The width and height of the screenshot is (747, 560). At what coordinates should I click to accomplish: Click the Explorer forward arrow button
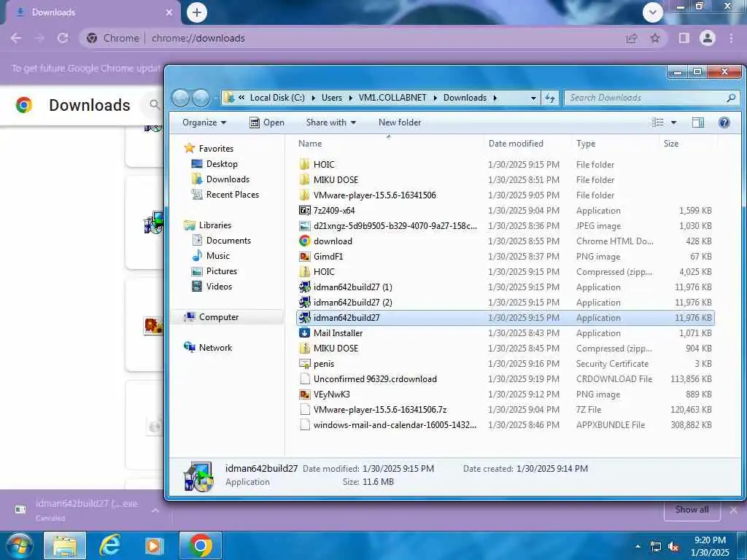click(x=201, y=98)
